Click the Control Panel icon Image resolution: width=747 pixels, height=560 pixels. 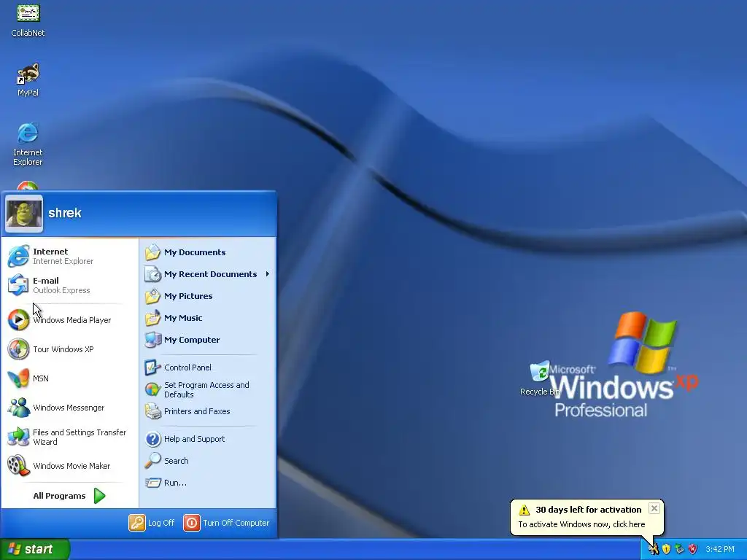[153, 367]
